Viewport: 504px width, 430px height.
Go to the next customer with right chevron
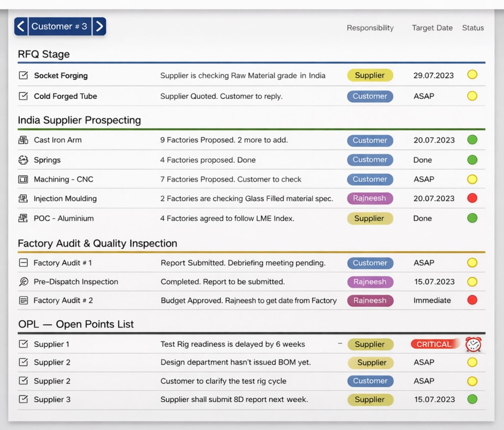coord(99,26)
